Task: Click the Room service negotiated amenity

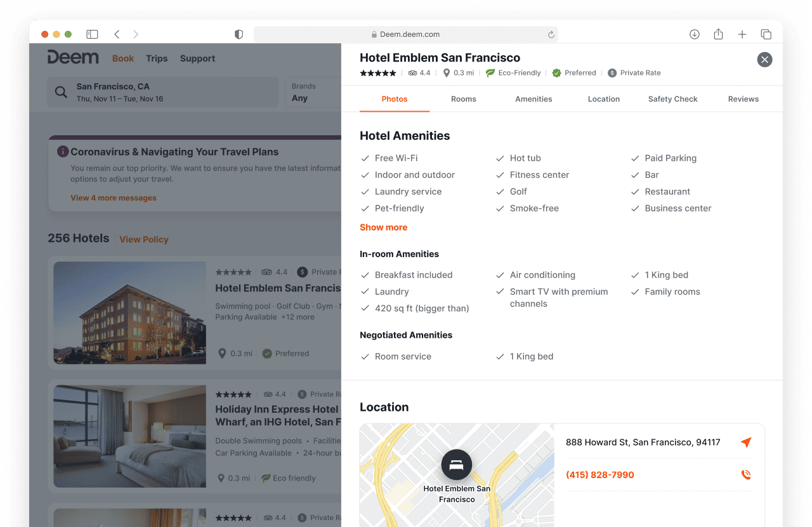Action: pyautogui.click(x=403, y=357)
